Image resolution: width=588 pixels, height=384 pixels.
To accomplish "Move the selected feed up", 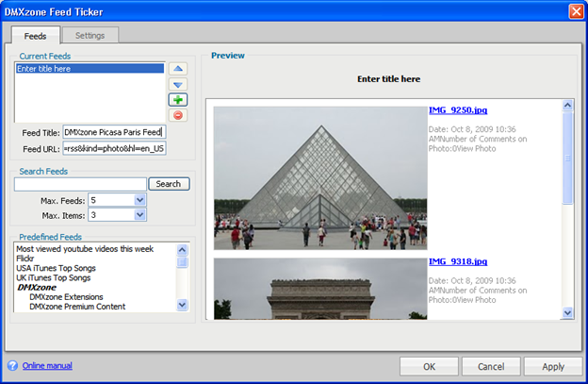I will pyautogui.click(x=178, y=69).
